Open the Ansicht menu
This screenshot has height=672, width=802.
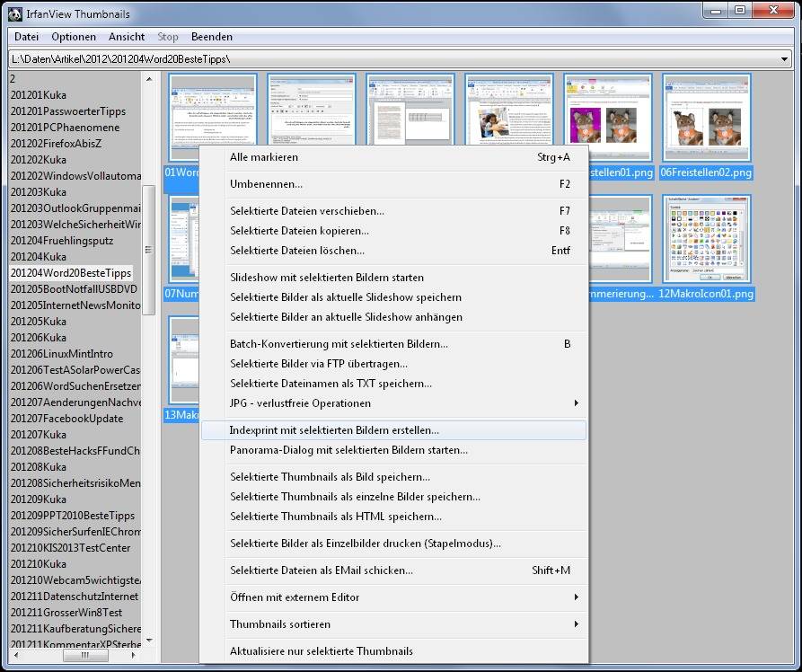pos(127,37)
